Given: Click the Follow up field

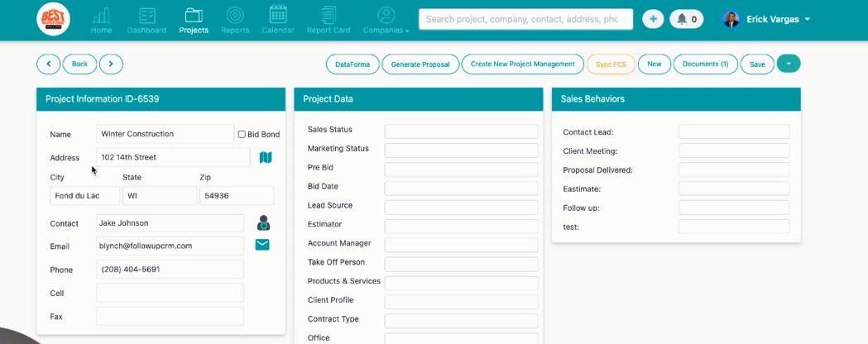Looking at the screenshot, I should (x=734, y=208).
